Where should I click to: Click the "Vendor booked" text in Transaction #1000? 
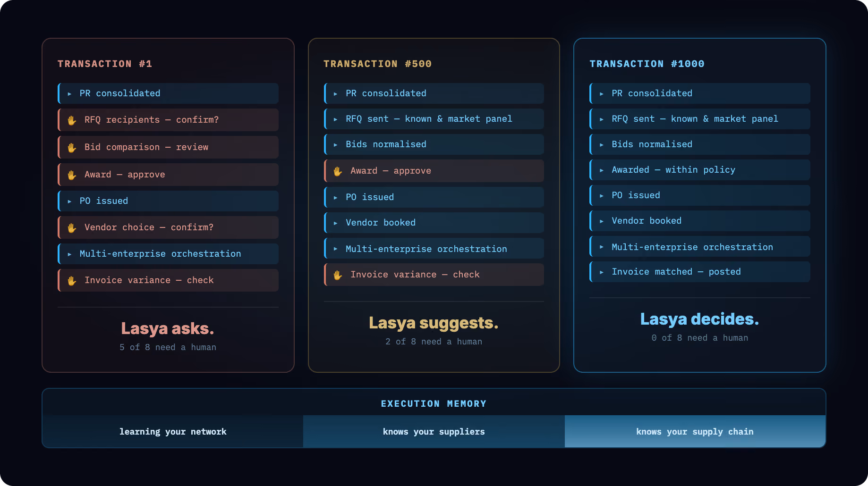click(x=647, y=221)
